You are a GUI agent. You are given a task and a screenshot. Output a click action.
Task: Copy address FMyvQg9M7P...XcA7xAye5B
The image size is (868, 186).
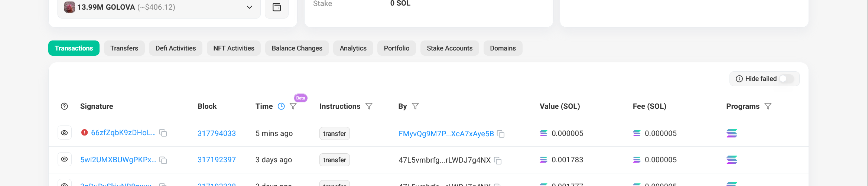501,134
